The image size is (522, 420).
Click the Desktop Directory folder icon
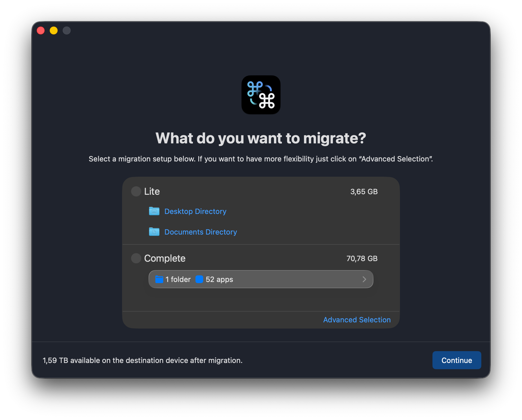154,211
